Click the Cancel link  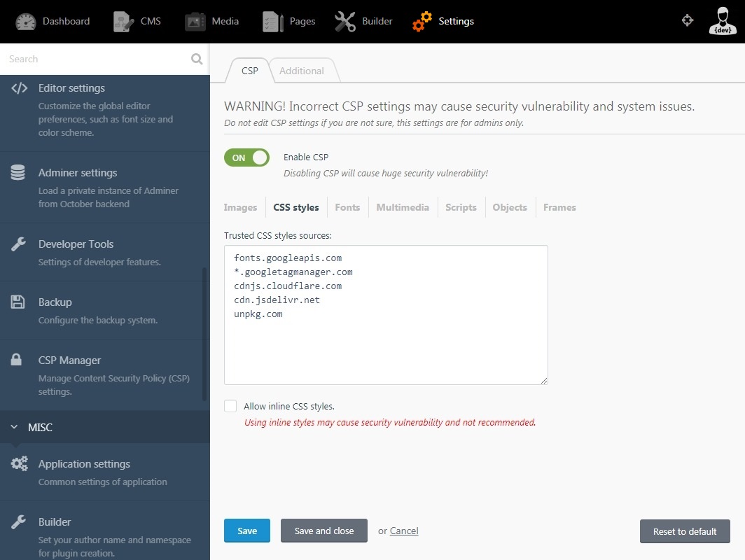404,531
